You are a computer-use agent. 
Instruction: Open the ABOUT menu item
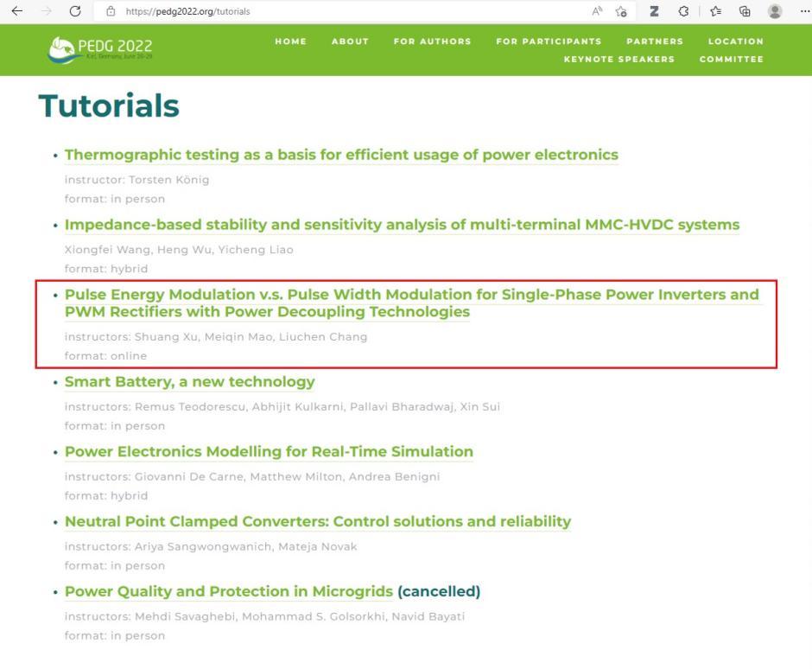[350, 41]
